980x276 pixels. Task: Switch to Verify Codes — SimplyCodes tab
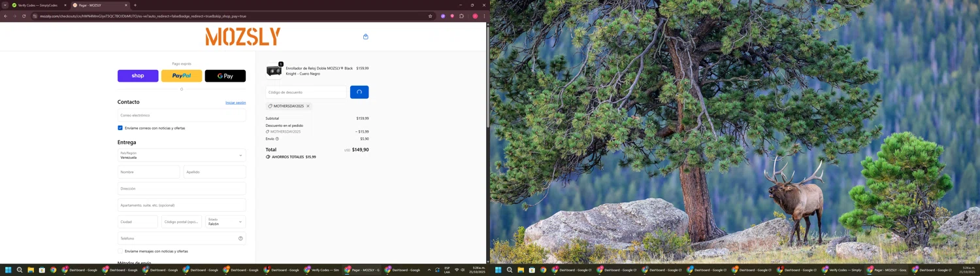click(38, 5)
